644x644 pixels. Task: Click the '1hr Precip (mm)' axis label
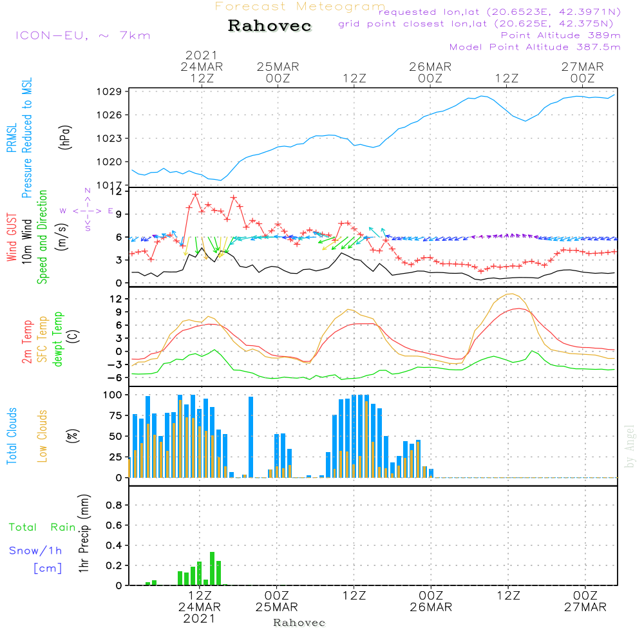(84, 533)
